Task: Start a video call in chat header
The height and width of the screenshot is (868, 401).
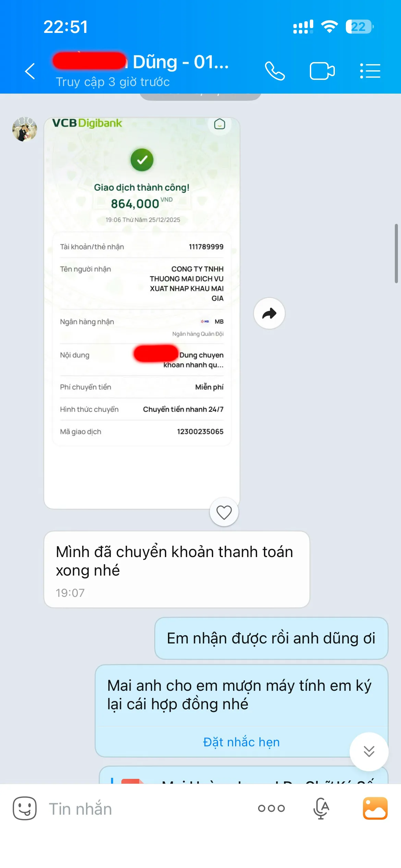Action: point(322,71)
